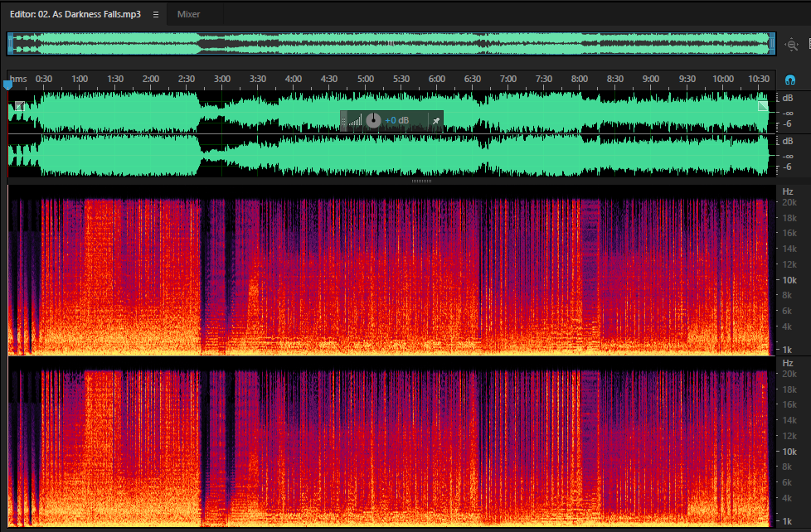Click the 4:30 mark on the time ruler
Image resolution: width=811 pixels, height=532 pixels.
329,79
